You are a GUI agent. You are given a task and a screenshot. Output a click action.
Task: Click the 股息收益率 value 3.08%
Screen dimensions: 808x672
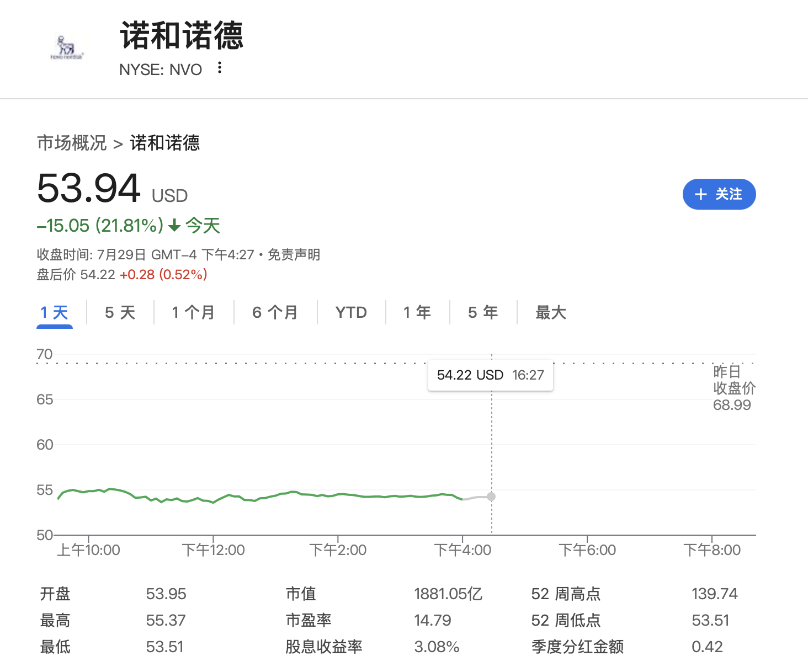tap(437, 647)
